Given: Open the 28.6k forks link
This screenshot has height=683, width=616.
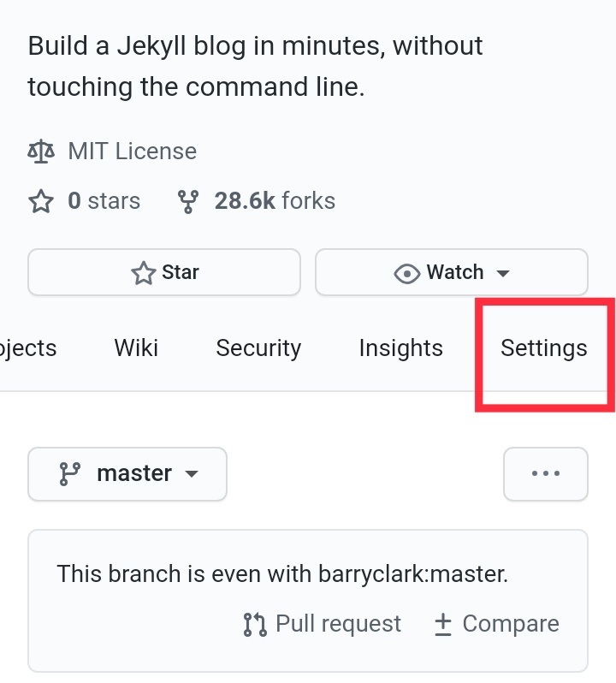Looking at the screenshot, I should point(274,201).
